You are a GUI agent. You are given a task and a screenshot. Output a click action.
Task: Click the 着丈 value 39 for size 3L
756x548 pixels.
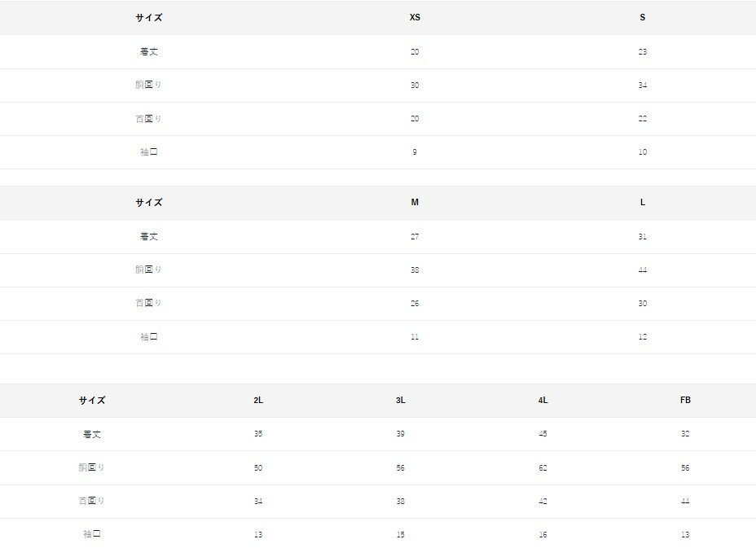(401, 434)
